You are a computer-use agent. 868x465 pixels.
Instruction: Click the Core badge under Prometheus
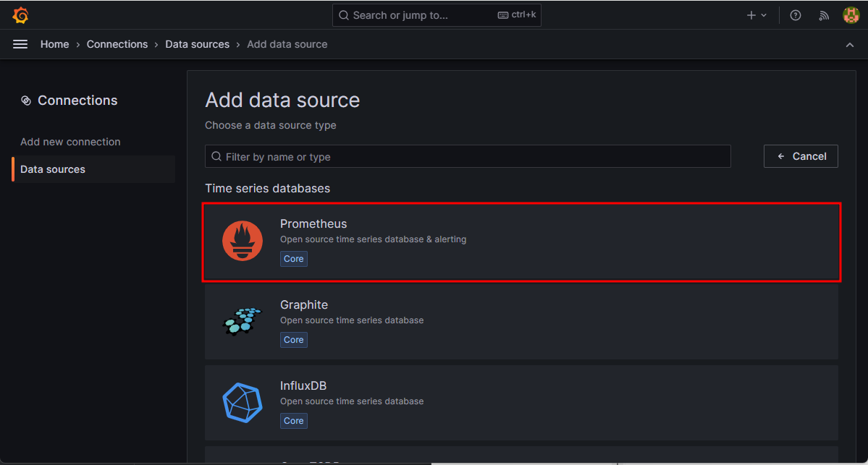294,259
